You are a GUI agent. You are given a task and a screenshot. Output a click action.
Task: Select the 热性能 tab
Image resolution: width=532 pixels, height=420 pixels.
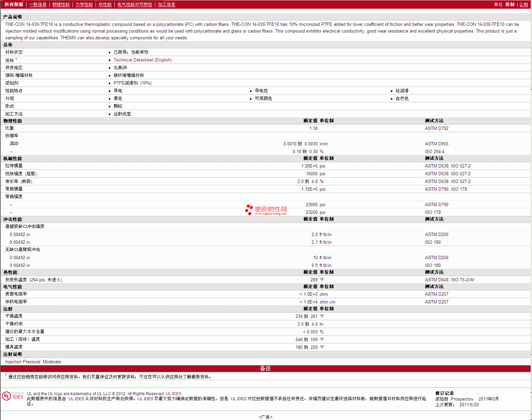coord(105,5)
